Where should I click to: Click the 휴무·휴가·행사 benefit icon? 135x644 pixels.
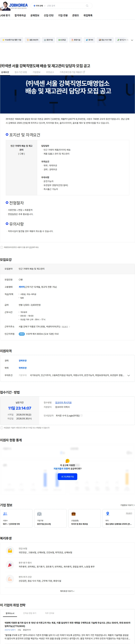[10, 565]
